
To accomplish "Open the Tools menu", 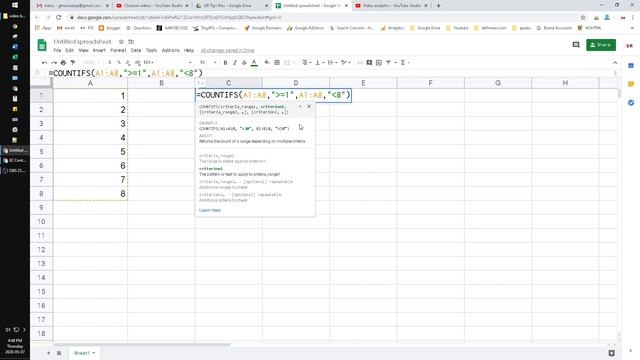I will [151, 50].
